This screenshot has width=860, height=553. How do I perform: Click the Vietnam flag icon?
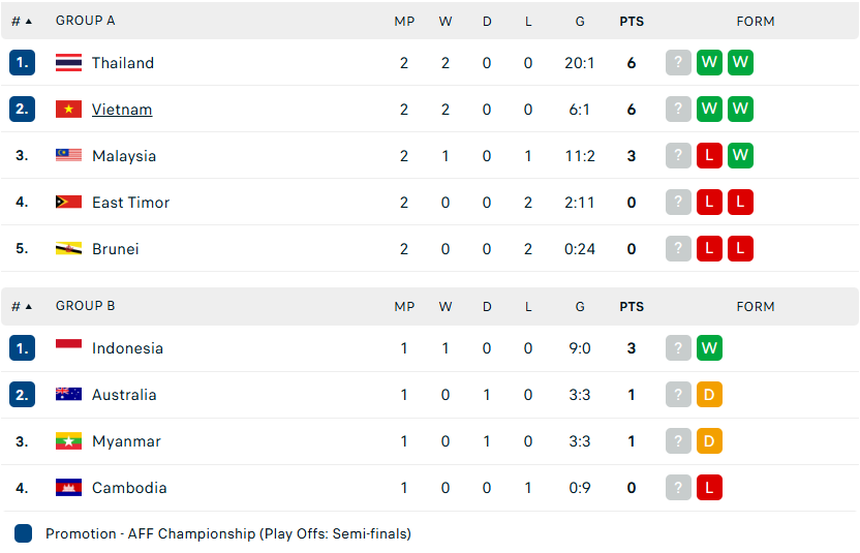(x=68, y=110)
